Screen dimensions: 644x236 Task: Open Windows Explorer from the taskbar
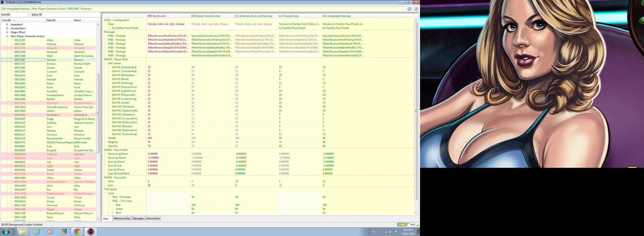22,232
